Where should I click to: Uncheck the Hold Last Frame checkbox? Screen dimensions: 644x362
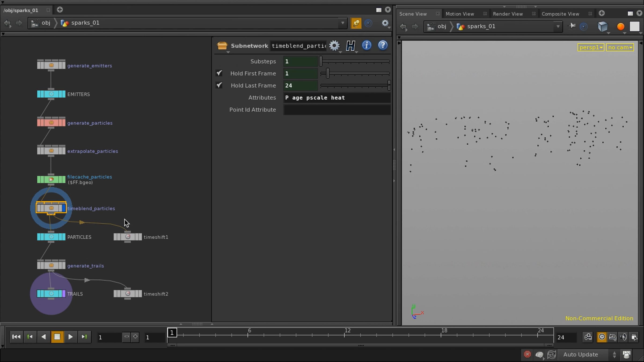tap(219, 85)
